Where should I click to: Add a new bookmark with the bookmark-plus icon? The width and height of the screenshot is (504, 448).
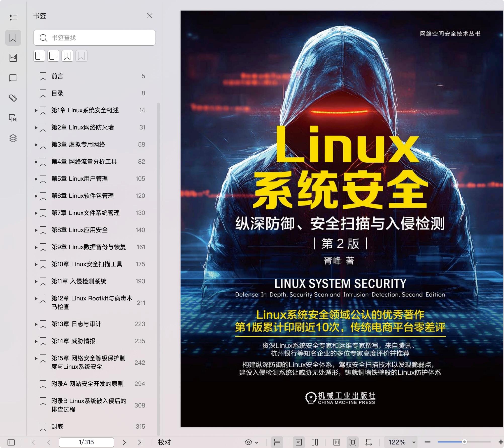coord(67,56)
